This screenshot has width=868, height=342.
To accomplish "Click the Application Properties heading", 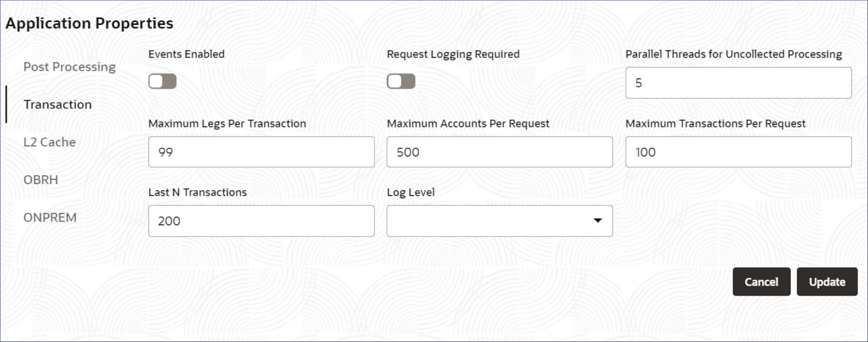I will tap(89, 23).
